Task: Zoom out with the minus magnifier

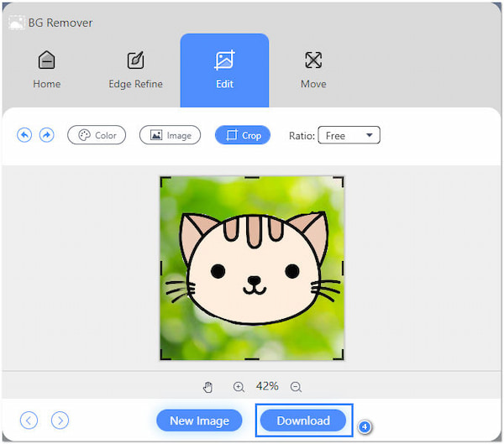Action: (x=296, y=387)
